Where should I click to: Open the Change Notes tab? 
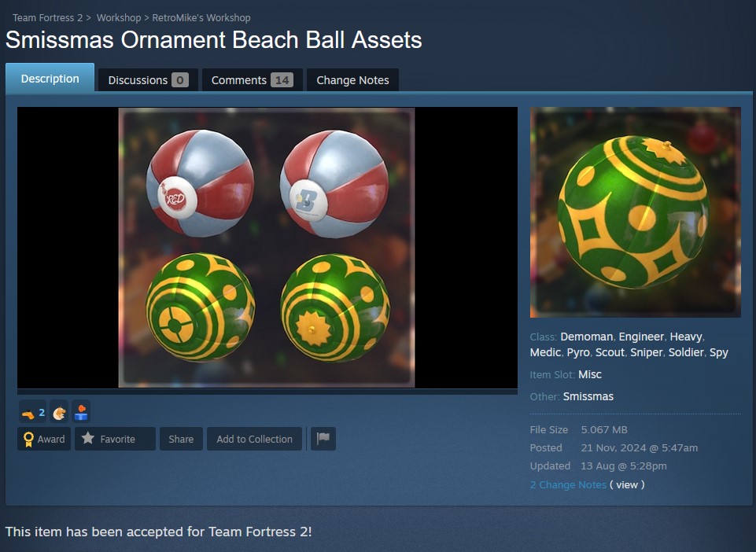click(x=352, y=80)
